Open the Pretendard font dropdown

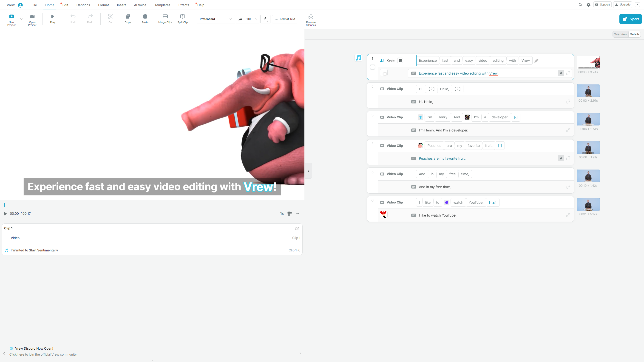tap(216, 19)
